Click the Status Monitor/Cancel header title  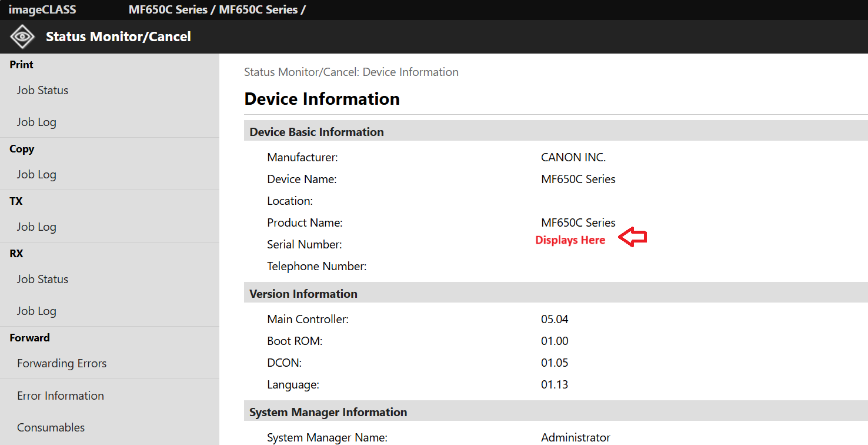tap(118, 36)
